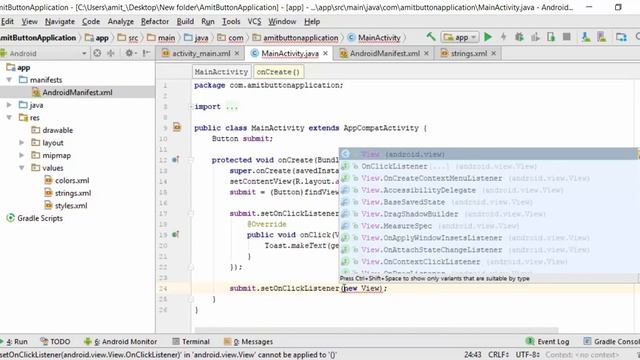Click the horizontal editor scrollbar
Image resolution: width=640 pixels, height=360 pixels.
tap(376, 329)
